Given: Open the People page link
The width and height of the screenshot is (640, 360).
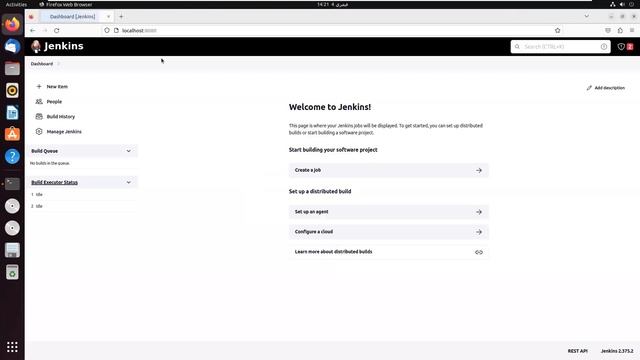Looking at the screenshot, I should click(54, 102).
